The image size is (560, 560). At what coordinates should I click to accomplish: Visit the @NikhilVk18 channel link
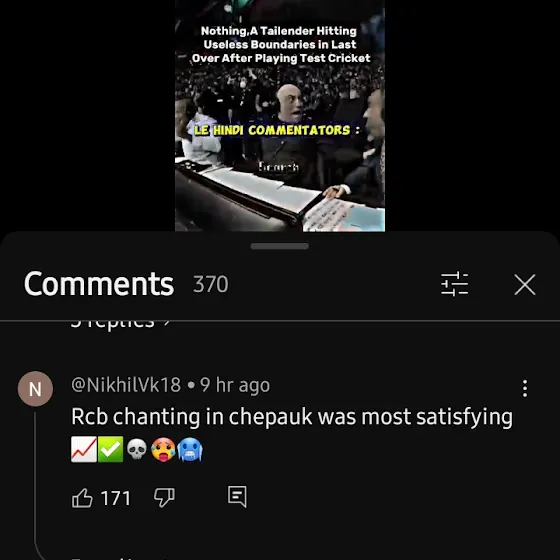click(126, 385)
